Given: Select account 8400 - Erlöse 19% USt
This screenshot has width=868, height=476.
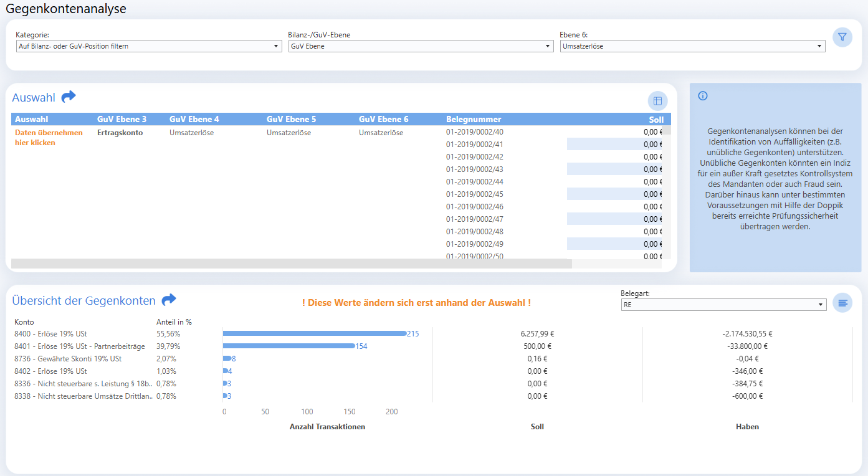Looking at the screenshot, I should click(50, 334).
